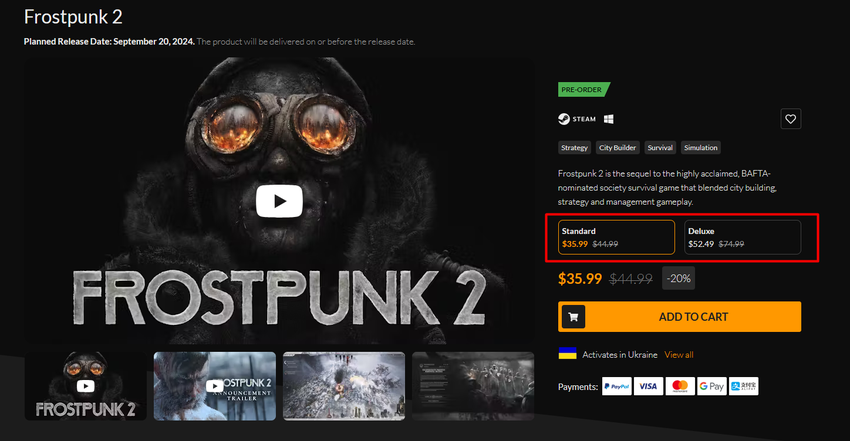Add game to wishlist with heart icon
Screen dimensions: 850x441
790,119
